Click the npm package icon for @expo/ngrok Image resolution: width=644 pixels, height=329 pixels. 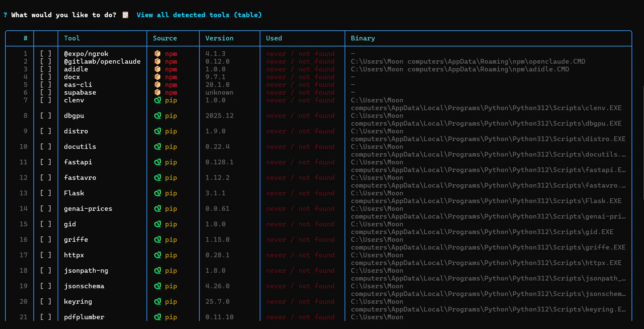[x=157, y=54]
